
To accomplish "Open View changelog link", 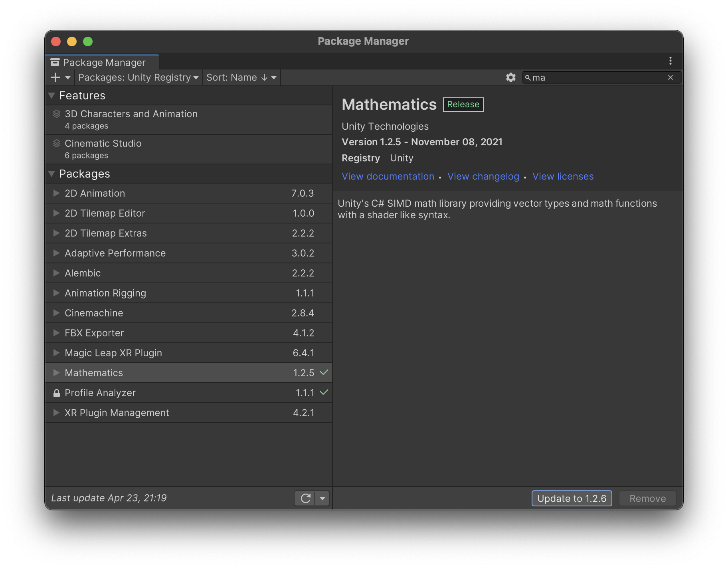I will tap(483, 176).
